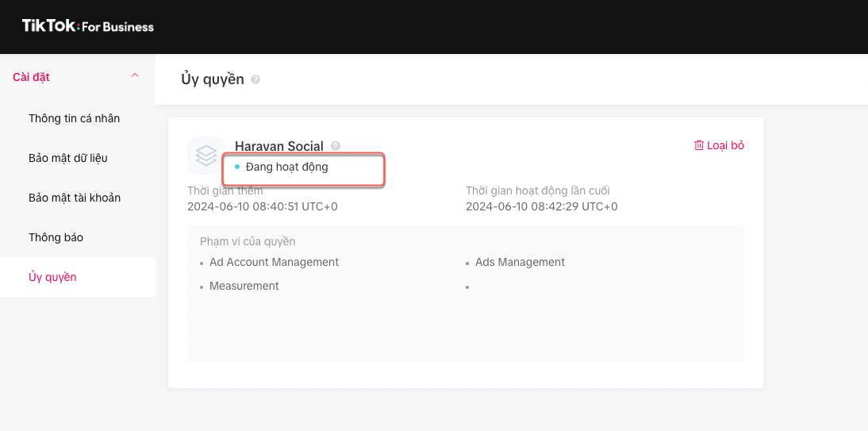
Task: Click the TikTok For Business logo
Action: coord(88,26)
